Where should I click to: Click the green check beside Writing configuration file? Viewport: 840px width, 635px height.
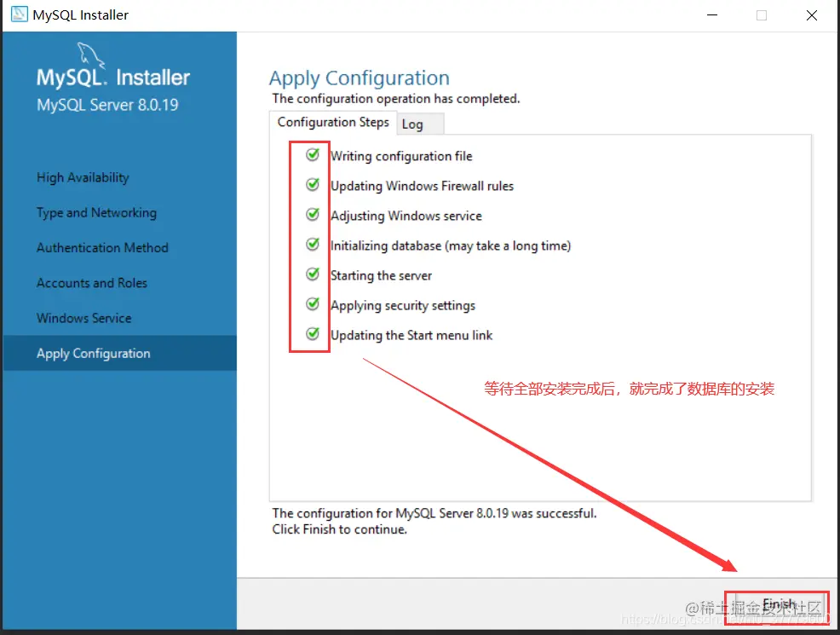point(313,155)
